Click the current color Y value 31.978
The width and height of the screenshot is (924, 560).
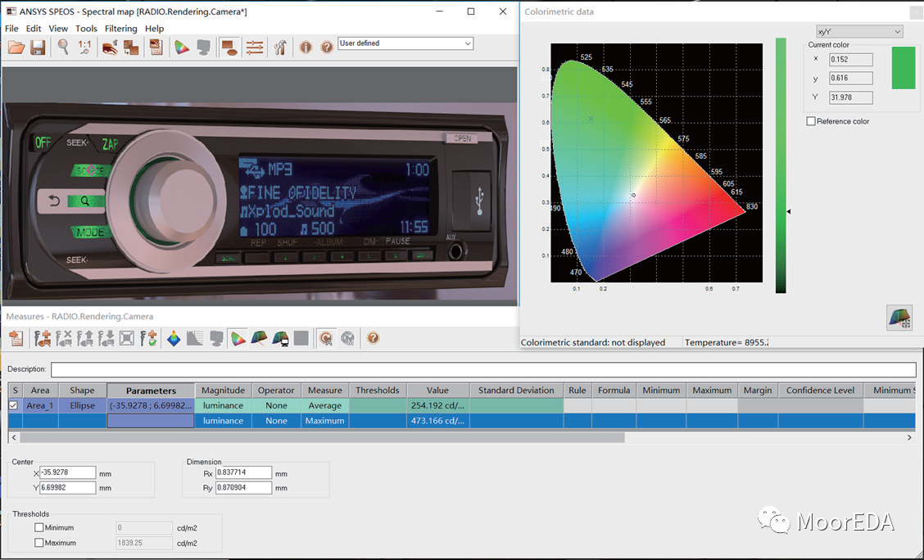click(850, 97)
